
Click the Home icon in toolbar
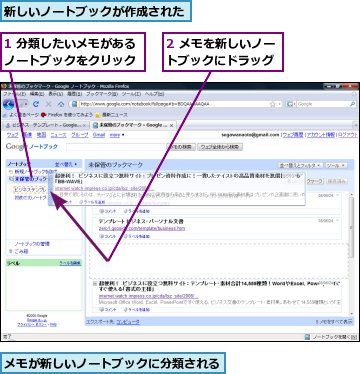(x=61, y=104)
